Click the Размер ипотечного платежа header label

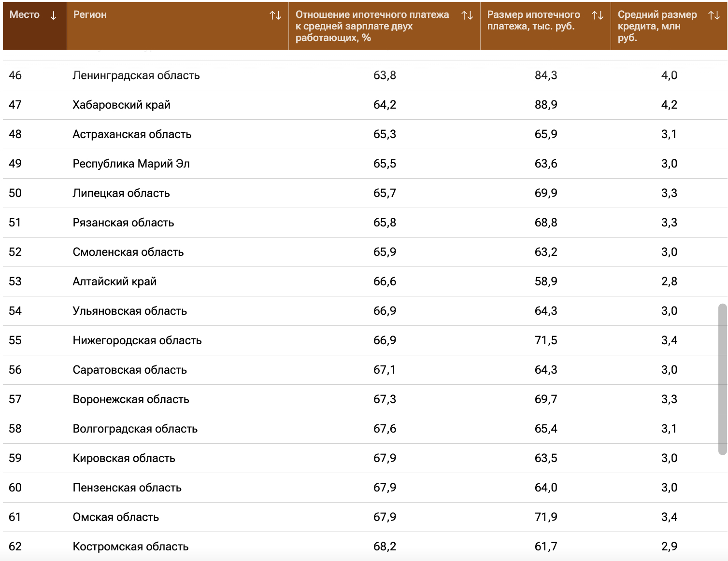[x=533, y=20]
